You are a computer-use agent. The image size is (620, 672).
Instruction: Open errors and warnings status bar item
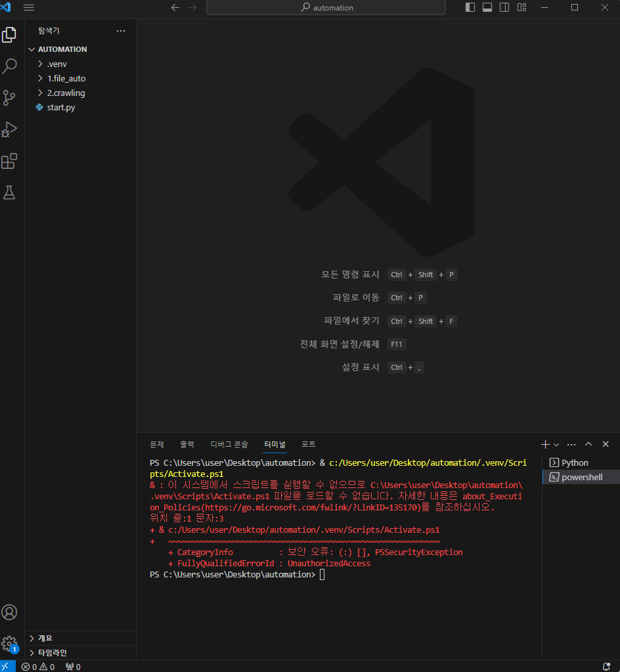(x=38, y=667)
